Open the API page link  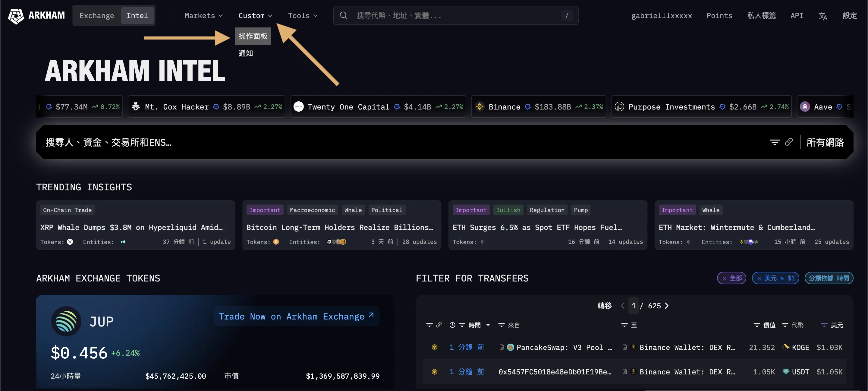(797, 15)
